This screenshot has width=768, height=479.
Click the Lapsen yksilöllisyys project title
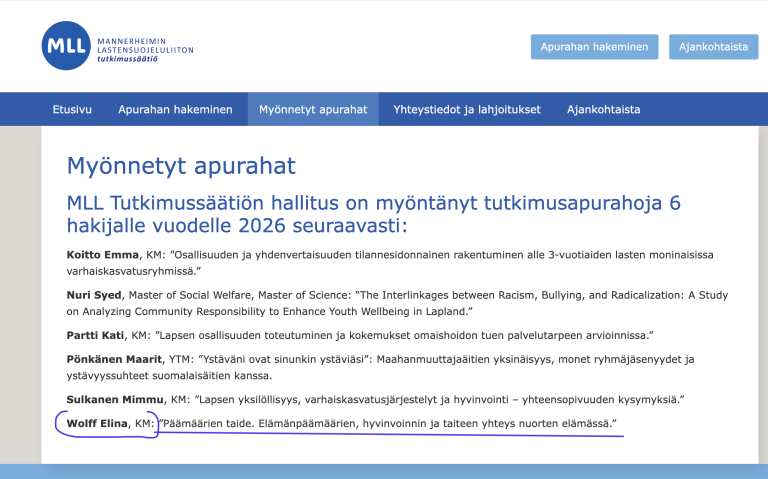click(439, 399)
